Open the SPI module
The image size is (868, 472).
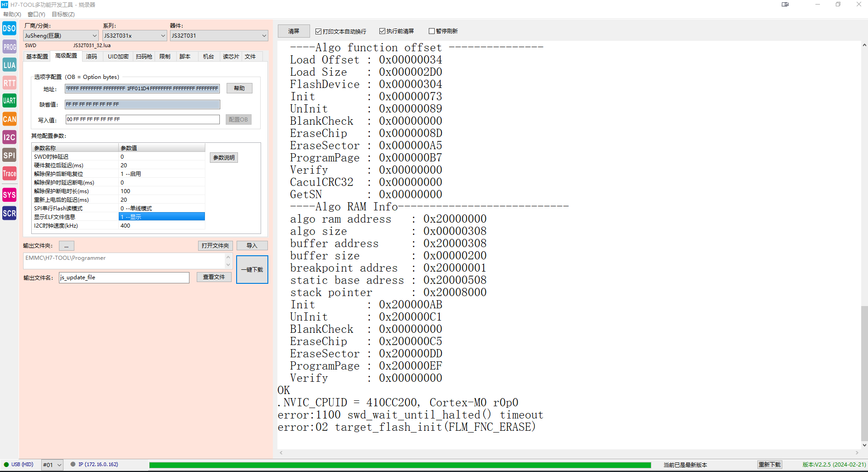(9, 156)
